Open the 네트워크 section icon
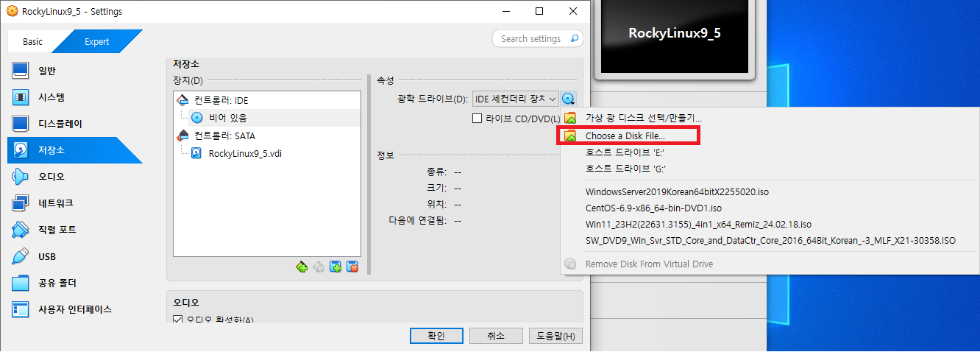Image resolution: width=980 pixels, height=352 pixels. tap(21, 203)
